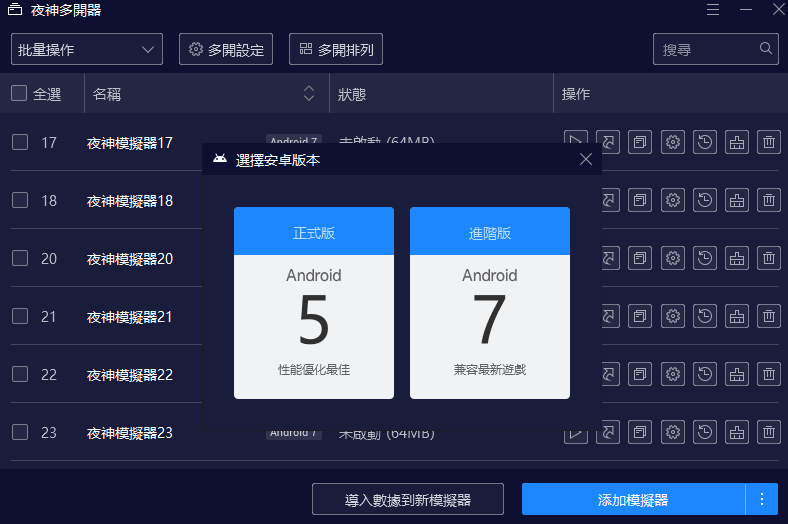Open the hamburger menu in title bar
Viewport: 788px width, 524px height.
tap(713, 10)
